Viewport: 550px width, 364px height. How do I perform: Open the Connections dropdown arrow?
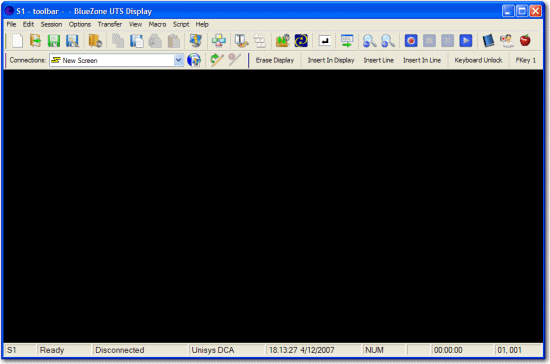pyautogui.click(x=179, y=60)
